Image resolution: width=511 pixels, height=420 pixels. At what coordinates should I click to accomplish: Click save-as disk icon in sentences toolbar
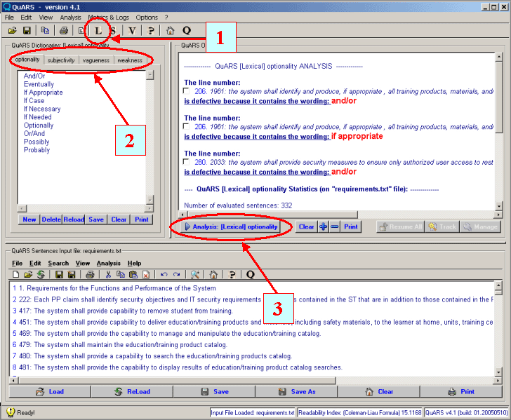pos(72,274)
